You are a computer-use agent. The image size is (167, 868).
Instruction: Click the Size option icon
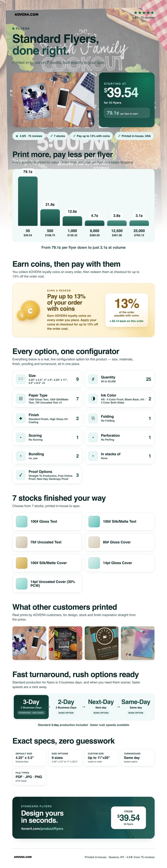point(21,379)
